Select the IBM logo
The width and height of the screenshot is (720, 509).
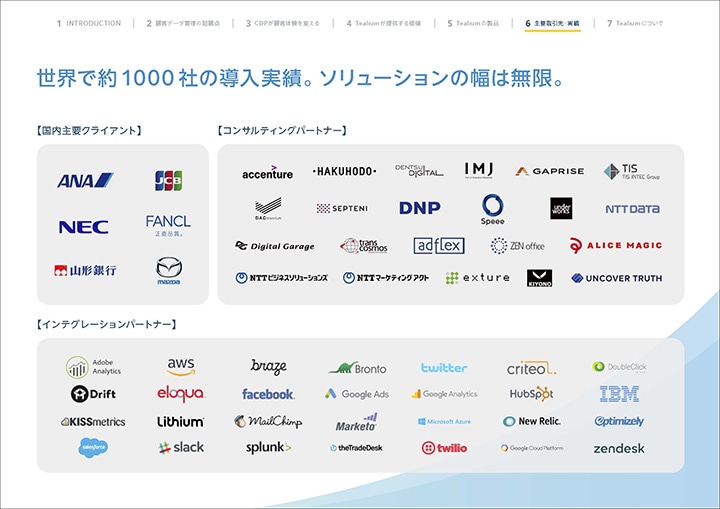coord(619,394)
